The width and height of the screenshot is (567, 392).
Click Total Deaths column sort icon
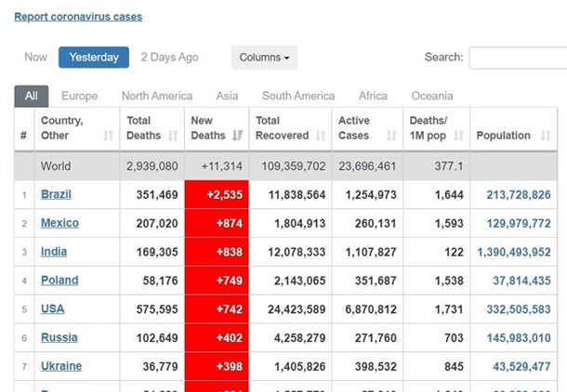[172, 136]
